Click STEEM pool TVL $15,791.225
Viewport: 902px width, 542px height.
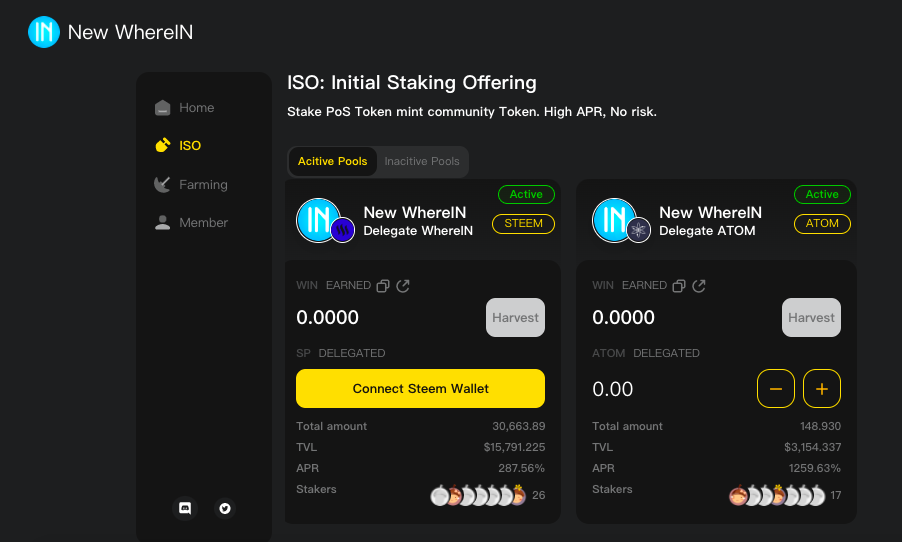pos(514,447)
